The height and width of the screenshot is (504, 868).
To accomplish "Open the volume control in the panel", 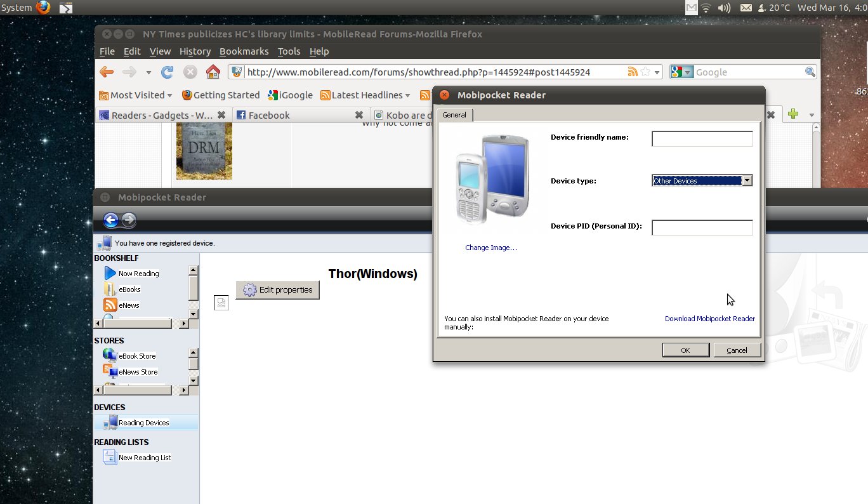I will pyautogui.click(x=724, y=8).
